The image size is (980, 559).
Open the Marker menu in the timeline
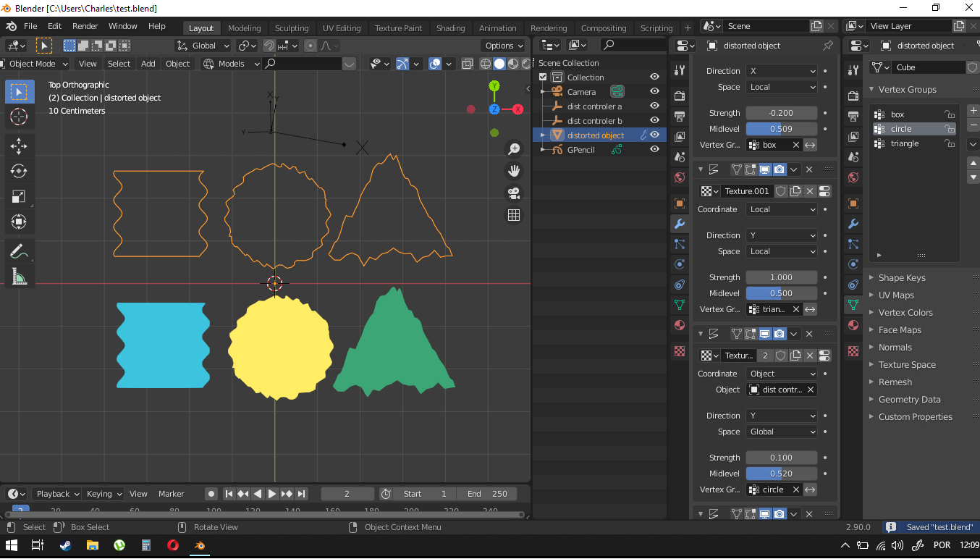click(172, 494)
